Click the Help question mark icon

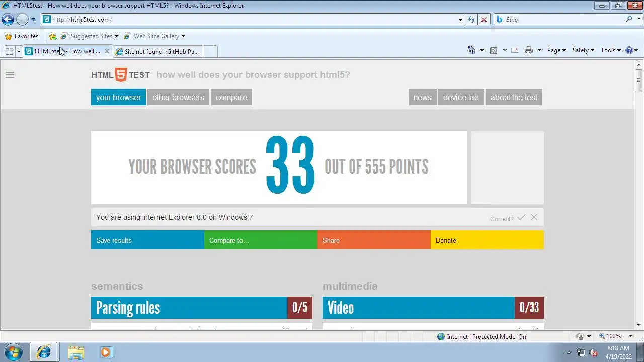pyautogui.click(x=629, y=50)
